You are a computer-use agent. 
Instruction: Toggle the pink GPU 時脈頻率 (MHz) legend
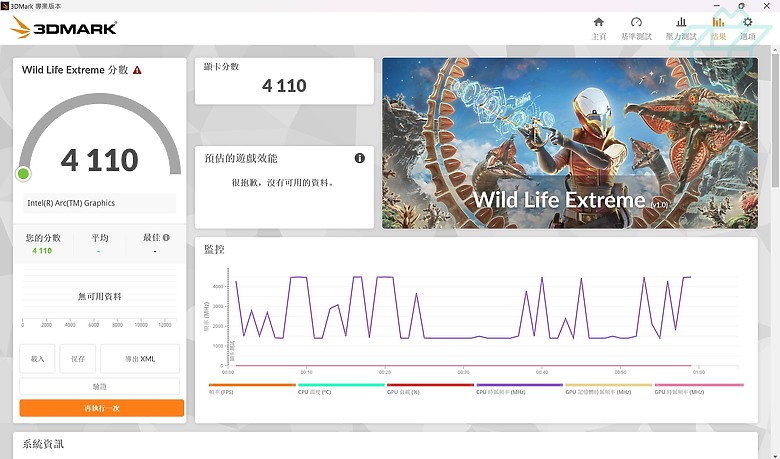[x=699, y=388]
